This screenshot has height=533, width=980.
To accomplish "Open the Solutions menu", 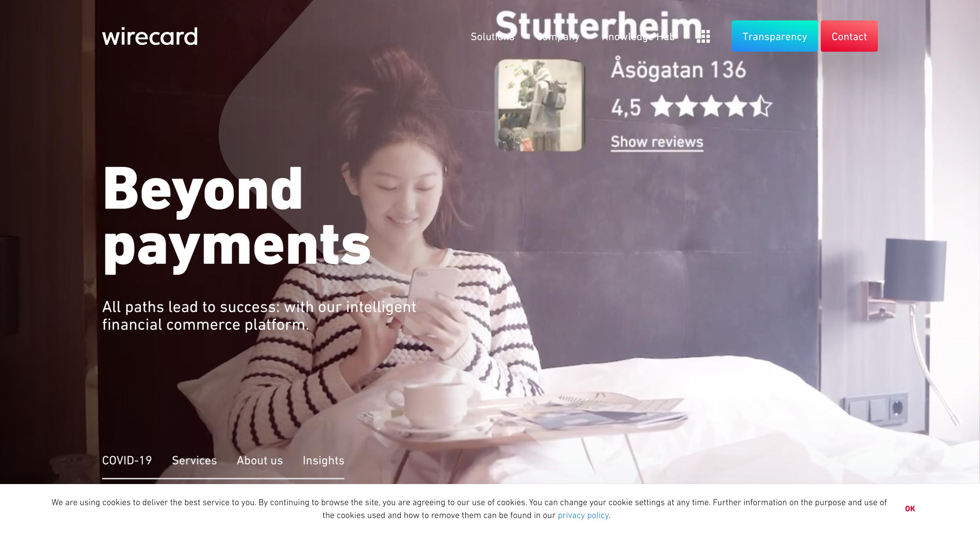I will point(492,36).
